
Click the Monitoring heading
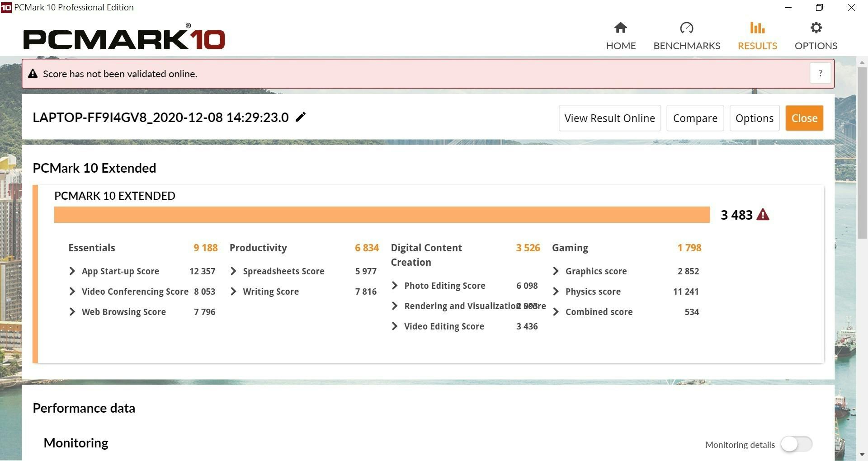point(76,443)
